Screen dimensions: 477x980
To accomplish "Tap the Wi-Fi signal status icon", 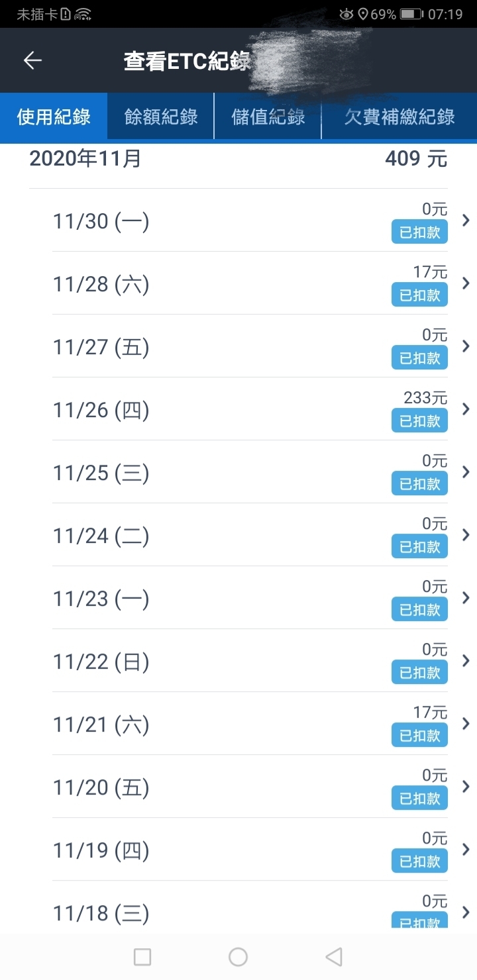I will tap(83, 14).
